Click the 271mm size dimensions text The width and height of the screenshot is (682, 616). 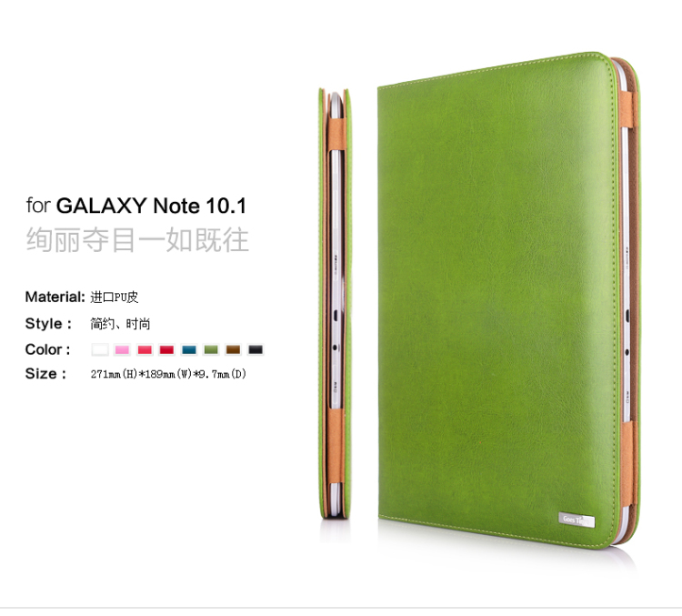point(168,374)
